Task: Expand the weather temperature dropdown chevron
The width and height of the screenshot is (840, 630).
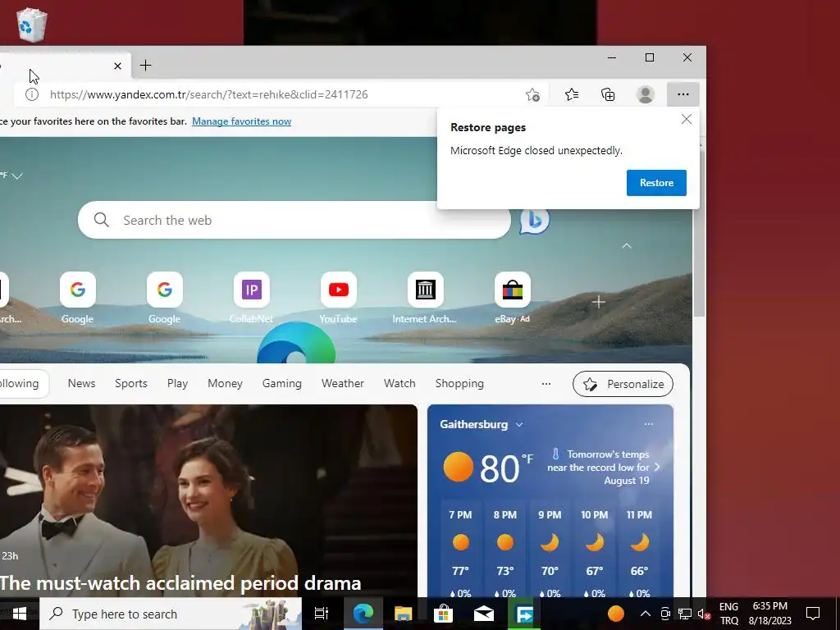Action: (x=17, y=176)
